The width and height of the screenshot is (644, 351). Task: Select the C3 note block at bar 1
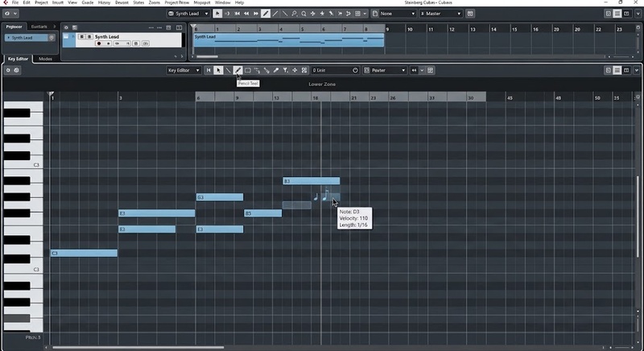point(84,254)
